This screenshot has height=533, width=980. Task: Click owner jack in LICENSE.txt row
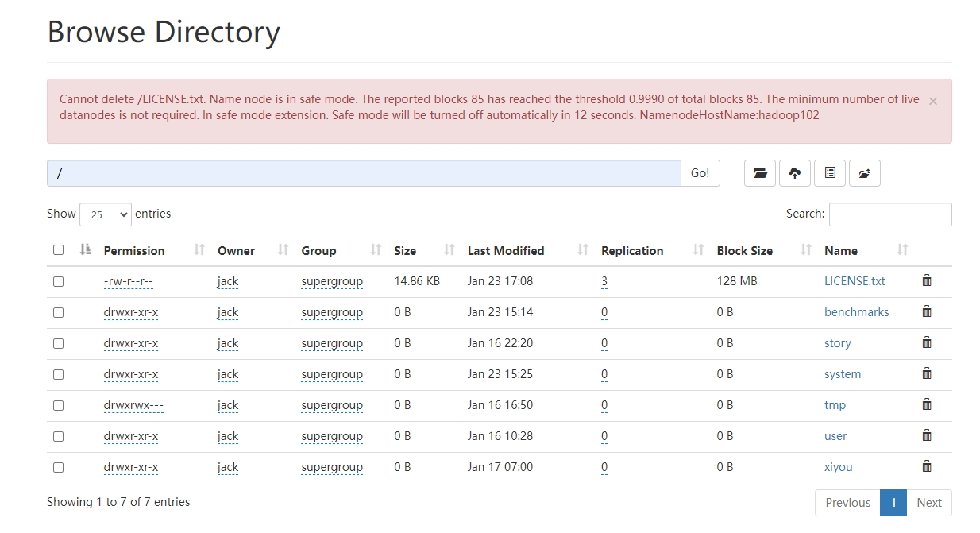228,281
